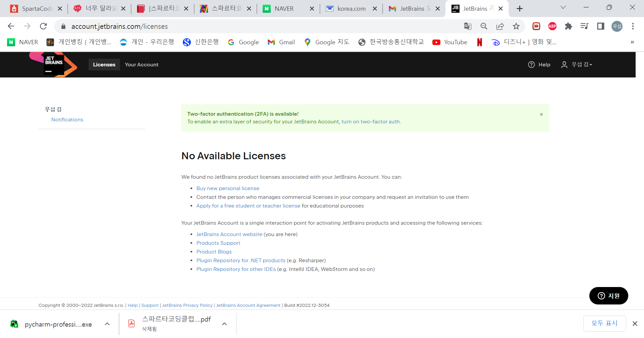Open Your Account navigation item

click(142, 65)
